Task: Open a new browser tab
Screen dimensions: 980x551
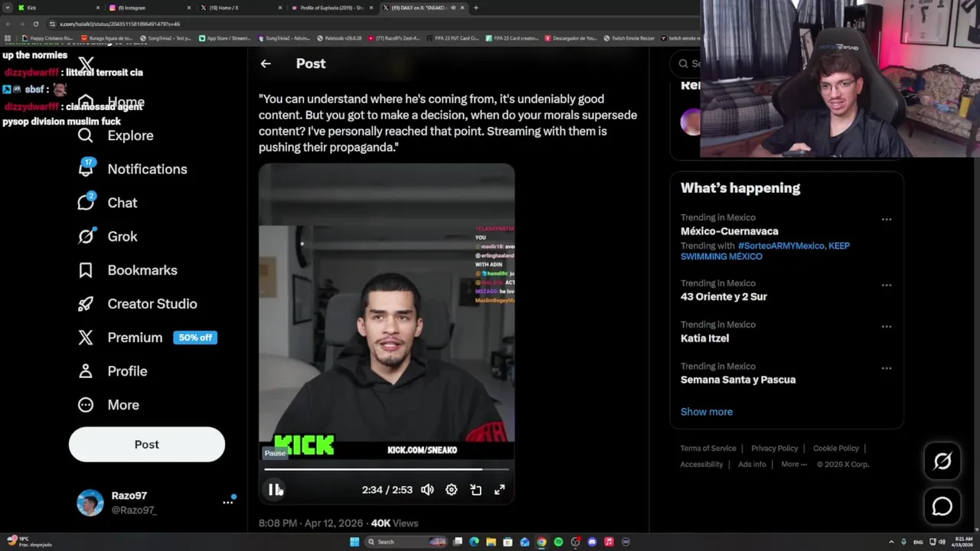Action: (x=476, y=8)
